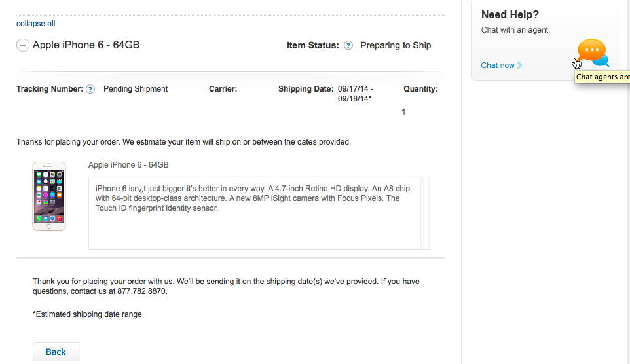Click the phone number 877.782.8870
This screenshot has height=364, width=630.
141,291
